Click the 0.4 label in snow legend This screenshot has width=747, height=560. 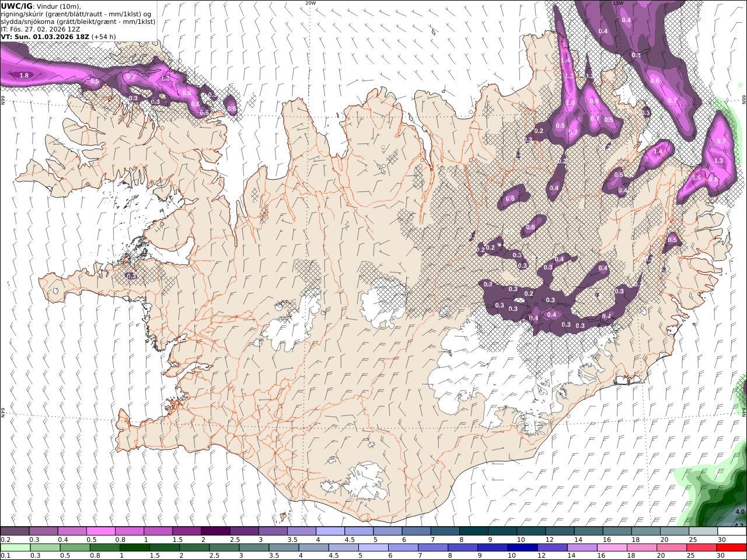(62, 540)
